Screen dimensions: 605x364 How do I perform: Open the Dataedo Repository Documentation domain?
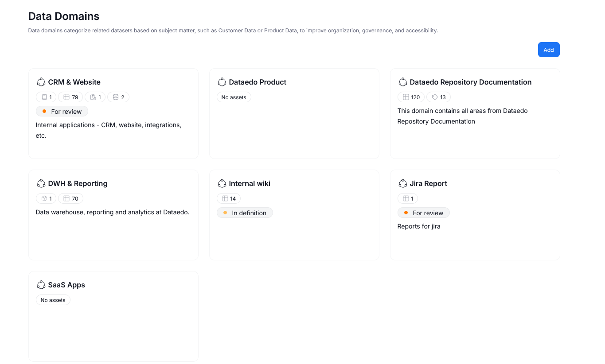coord(470,82)
